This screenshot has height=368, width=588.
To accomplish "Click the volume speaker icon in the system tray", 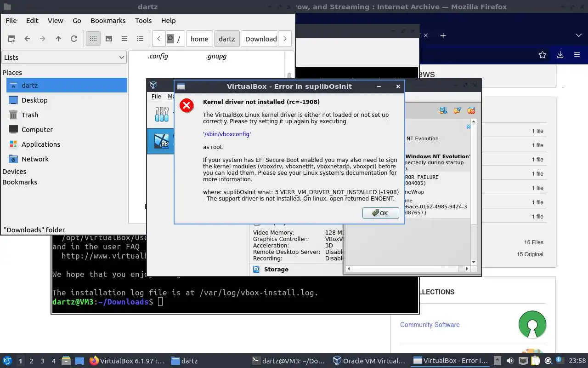I will click(510, 361).
